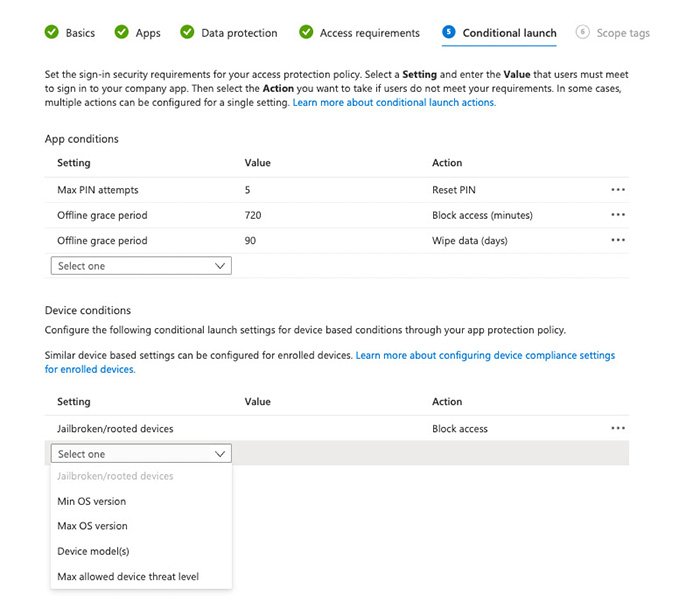
Task: Click green checkmark beside Data protection
Action: (x=187, y=32)
